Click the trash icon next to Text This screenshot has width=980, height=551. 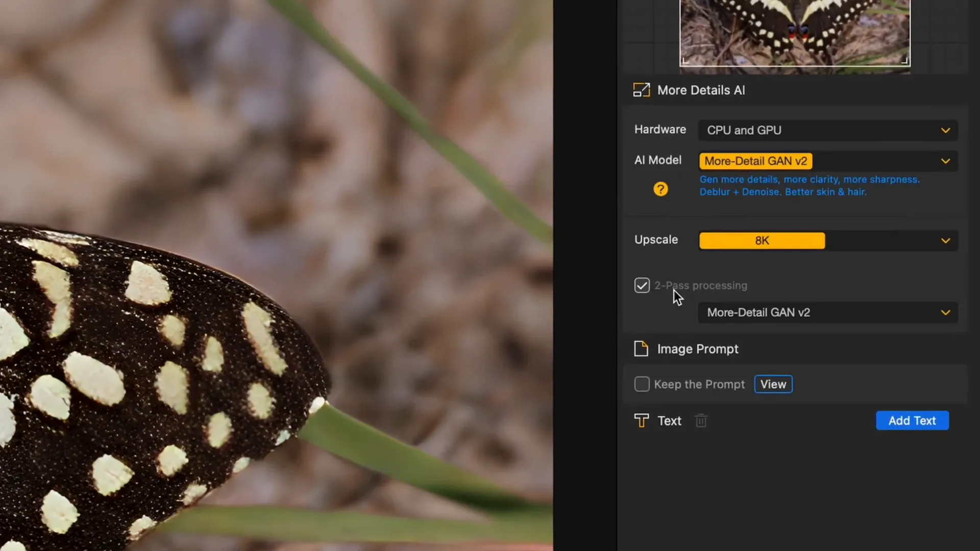click(x=700, y=420)
